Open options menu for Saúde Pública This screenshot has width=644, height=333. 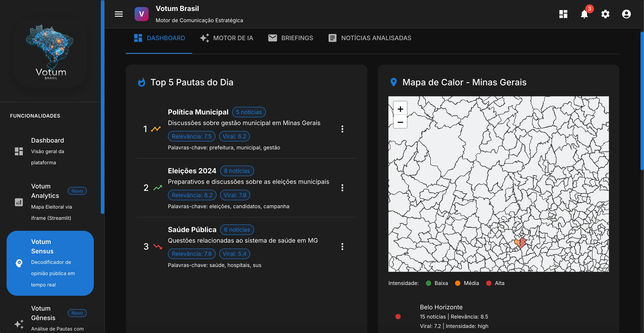pos(342,246)
